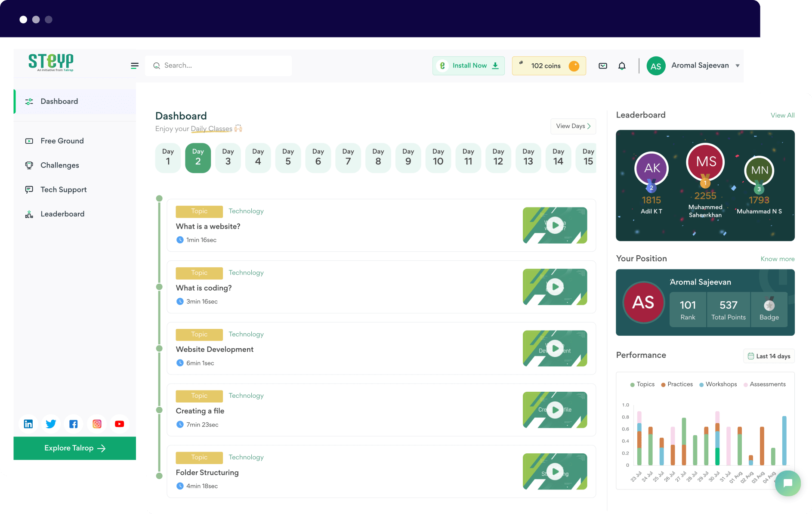
Task: Open messages with the envelope icon
Action: pyautogui.click(x=602, y=65)
